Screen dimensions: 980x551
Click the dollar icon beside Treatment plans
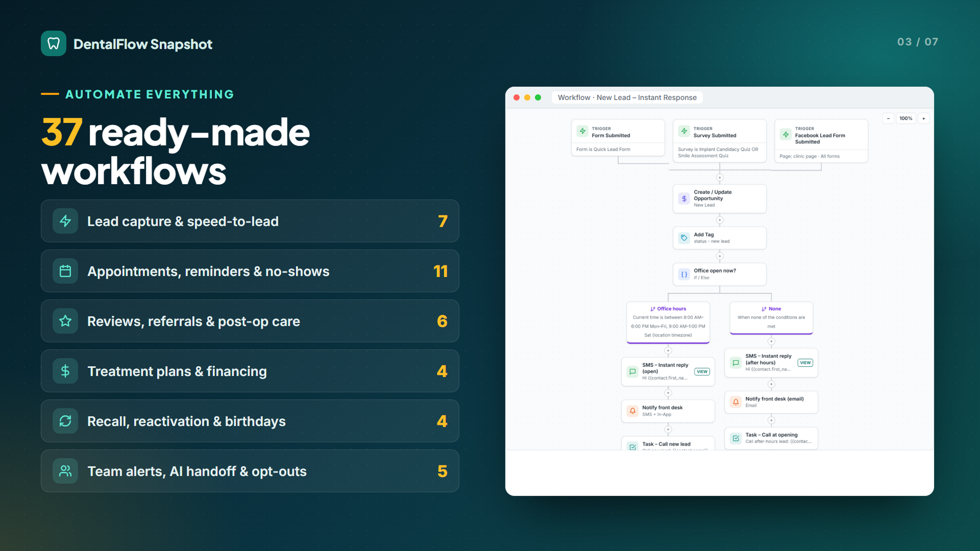click(65, 371)
